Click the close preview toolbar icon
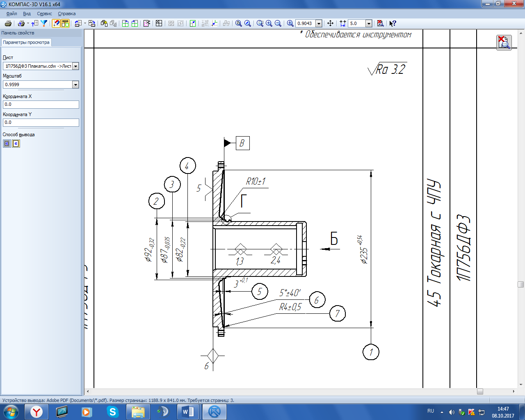This screenshot has height=420, width=525. pos(381,23)
